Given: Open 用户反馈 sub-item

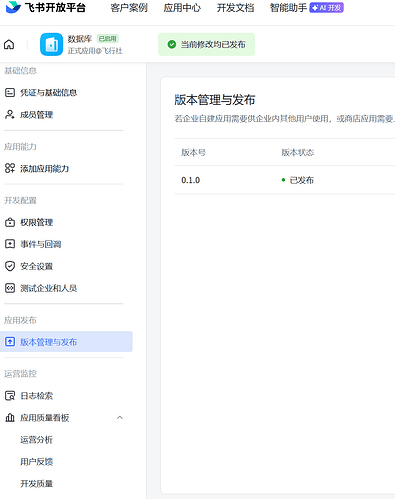Looking at the screenshot, I should 36,462.
